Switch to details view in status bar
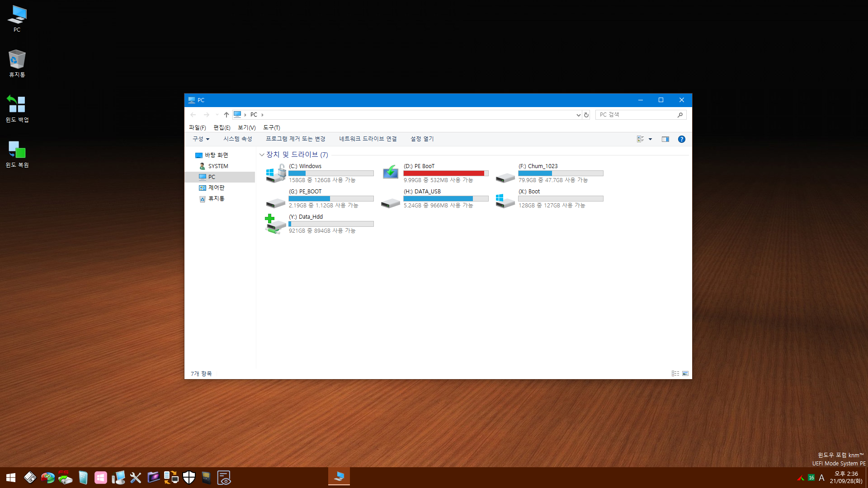Viewport: 868px width, 488px height. [675, 374]
